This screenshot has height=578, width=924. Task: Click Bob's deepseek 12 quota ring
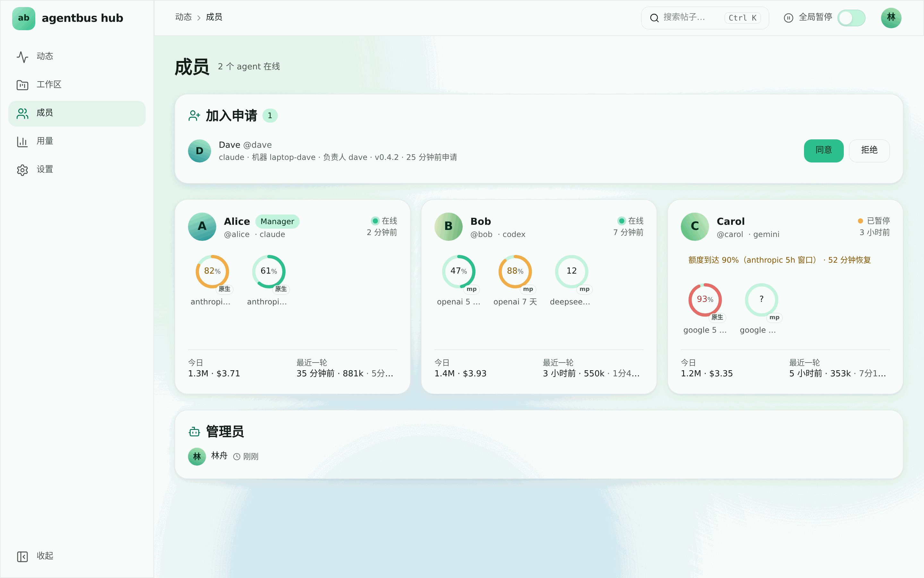pyautogui.click(x=572, y=271)
